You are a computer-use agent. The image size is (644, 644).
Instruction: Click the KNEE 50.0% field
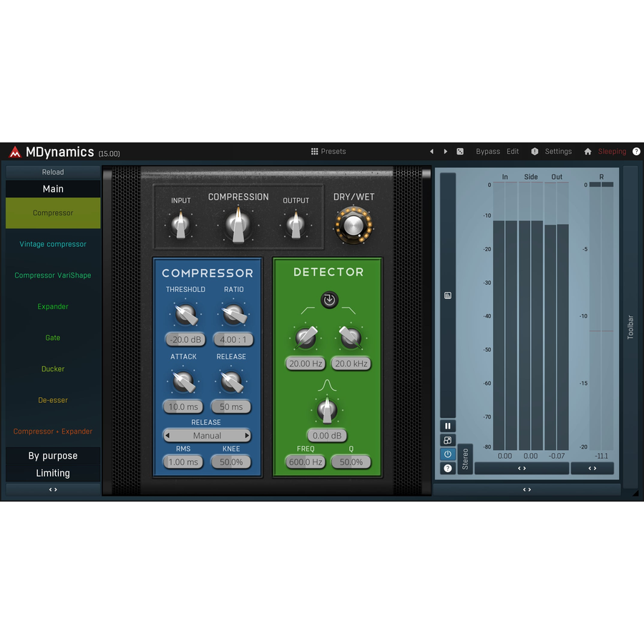point(231,462)
